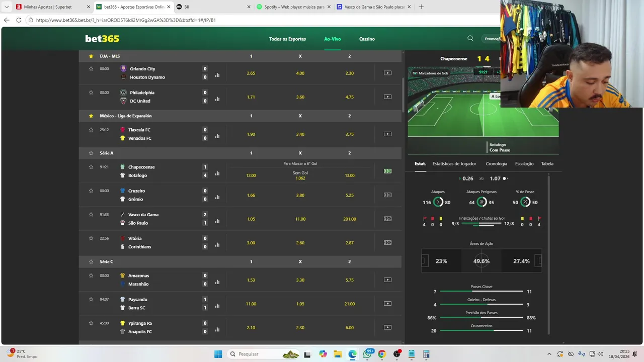Viewport: 644px width, 362px height.
Task: Bet on São Paulo at 201.00
Action: 350,219
